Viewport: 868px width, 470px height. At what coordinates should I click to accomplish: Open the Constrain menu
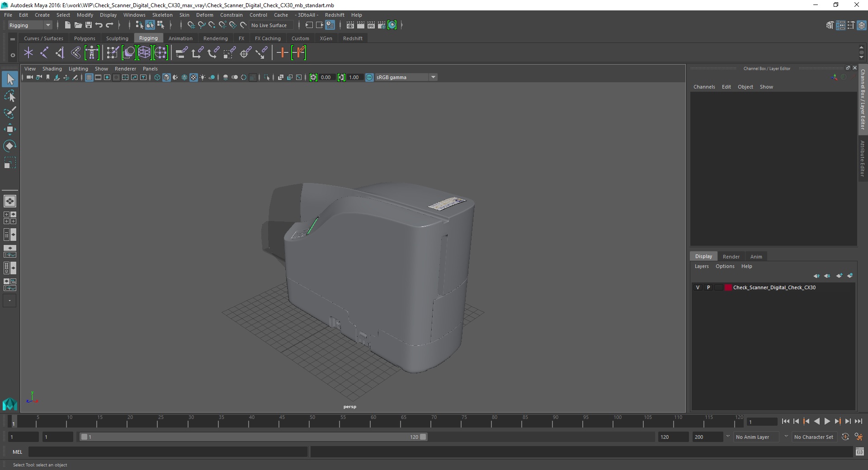(x=231, y=15)
